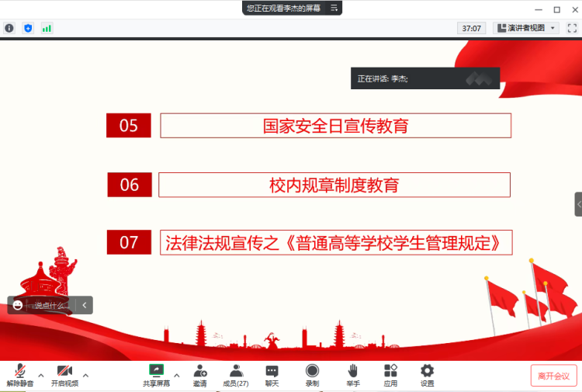The width and height of the screenshot is (582, 392).
Task: Open the screen share options menu icon
Action: (x=334, y=8)
